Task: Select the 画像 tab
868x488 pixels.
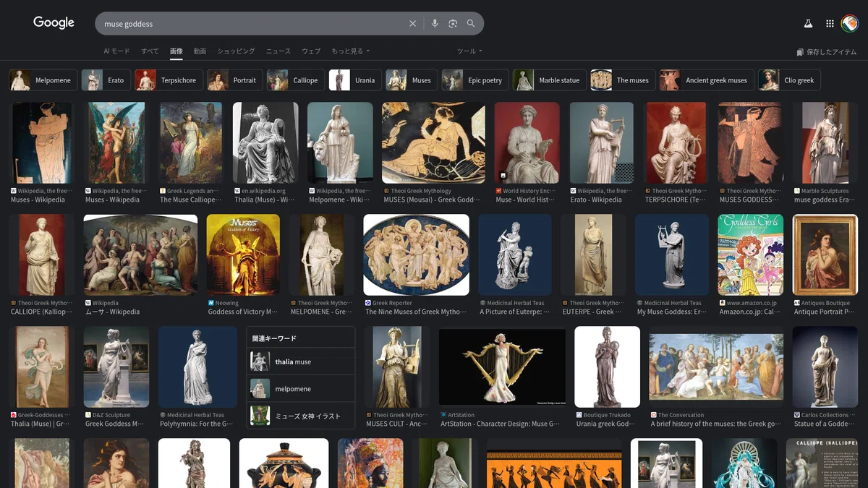Action: tap(176, 51)
